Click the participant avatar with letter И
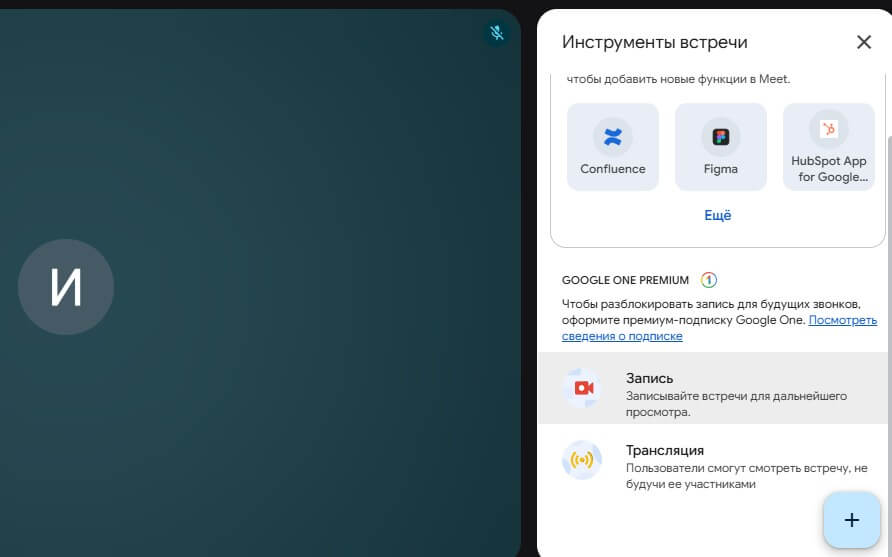 66,287
